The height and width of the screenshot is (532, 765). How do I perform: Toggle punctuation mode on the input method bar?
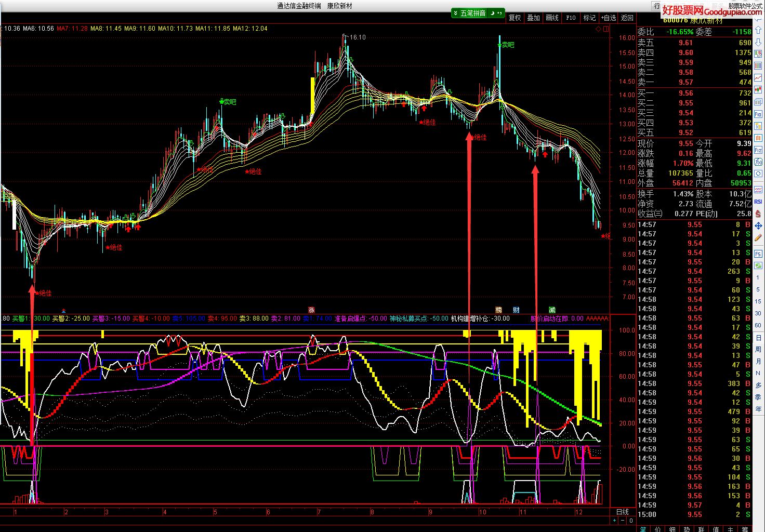tap(499, 13)
